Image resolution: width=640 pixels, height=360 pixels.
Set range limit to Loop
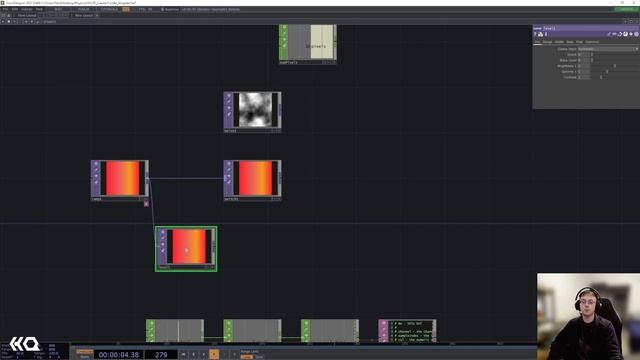[x=247, y=357]
